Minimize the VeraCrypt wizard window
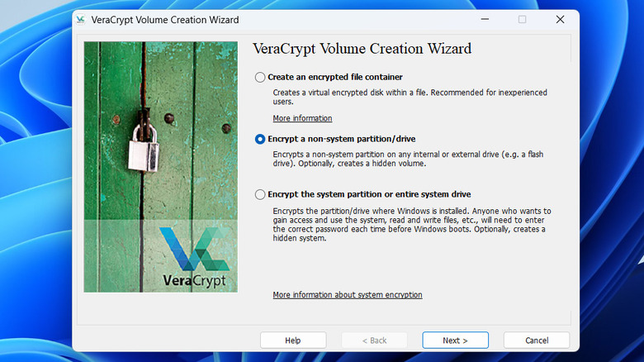Viewport: 644px width, 362px height. pyautogui.click(x=485, y=19)
